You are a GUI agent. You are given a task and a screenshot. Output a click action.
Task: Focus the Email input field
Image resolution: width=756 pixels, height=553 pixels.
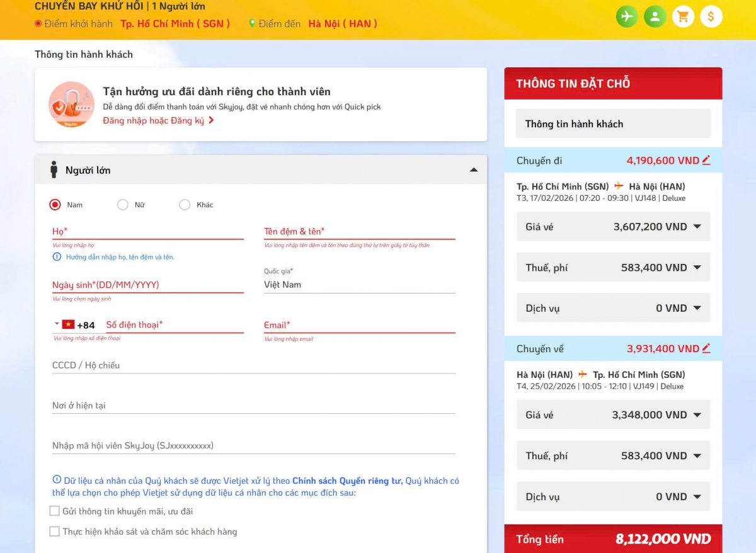pos(359,325)
